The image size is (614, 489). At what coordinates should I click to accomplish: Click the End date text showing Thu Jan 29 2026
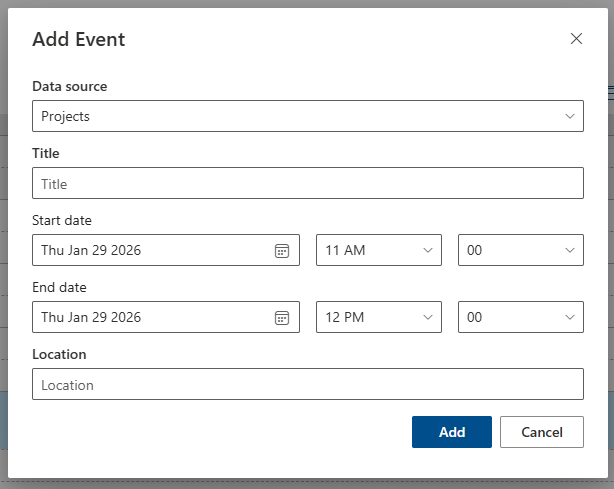(x=91, y=317)
